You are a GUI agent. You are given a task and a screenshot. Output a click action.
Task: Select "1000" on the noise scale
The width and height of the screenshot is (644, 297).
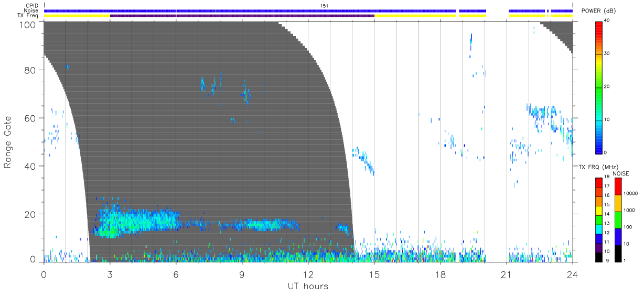[x=630, y=210]
